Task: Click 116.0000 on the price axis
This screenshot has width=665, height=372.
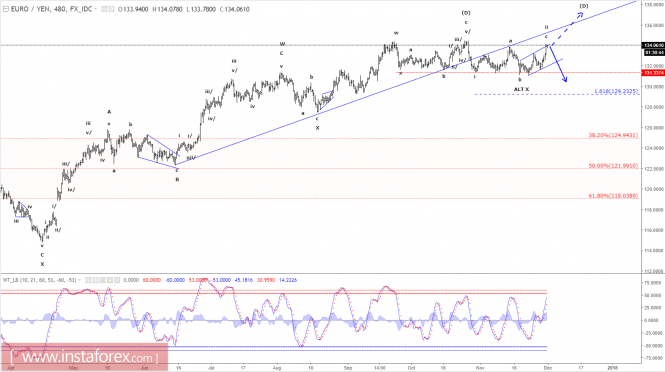Action: tap(654, 230)
